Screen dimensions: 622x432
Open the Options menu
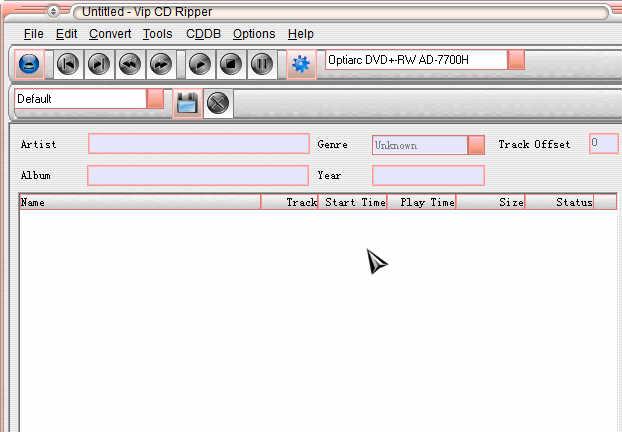click(254, 34)
